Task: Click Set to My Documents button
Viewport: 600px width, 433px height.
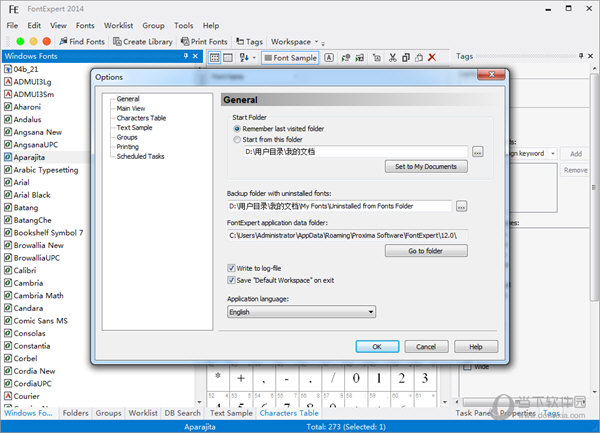Action: coord(426,167)
